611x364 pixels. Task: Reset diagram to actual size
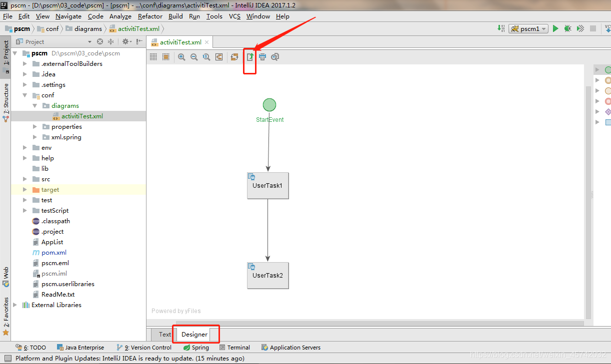206,57
